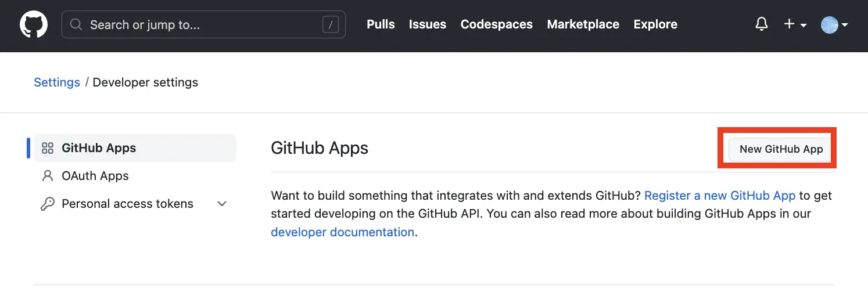
Task: Select OAuth Apps in the sidebar
Action: pos(135,176)
